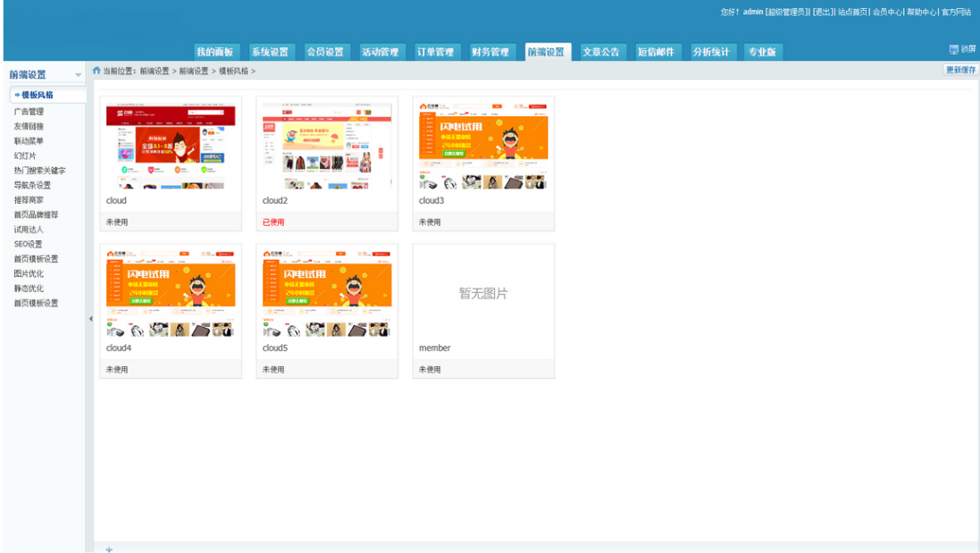The width and height of the screenshot is (980, 553).
Task: Open the 专业版 tab
Action: coord(761,51)
